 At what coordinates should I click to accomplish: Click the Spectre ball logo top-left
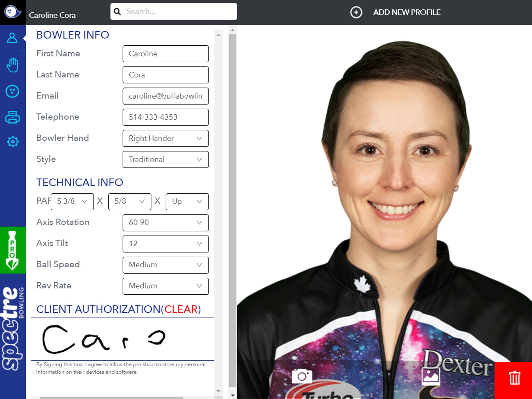12,12
